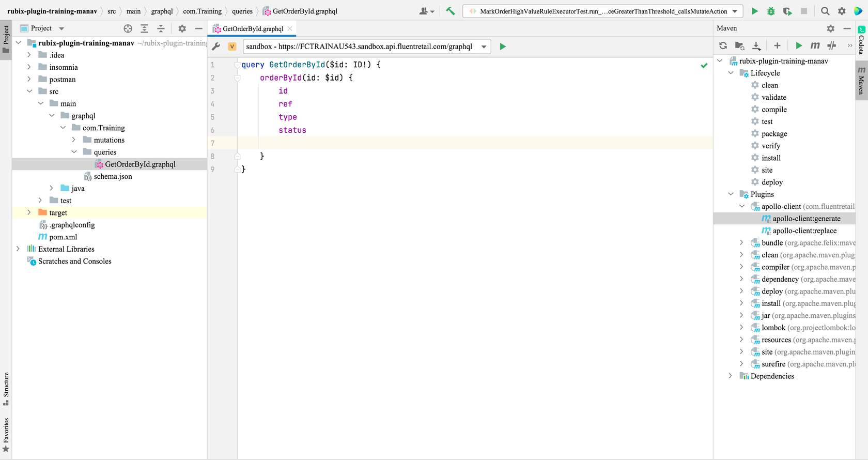Collapse the Lifecycle node in Maven
The width and height of the screenshot is (868, 460).
(x=731, y=73)
